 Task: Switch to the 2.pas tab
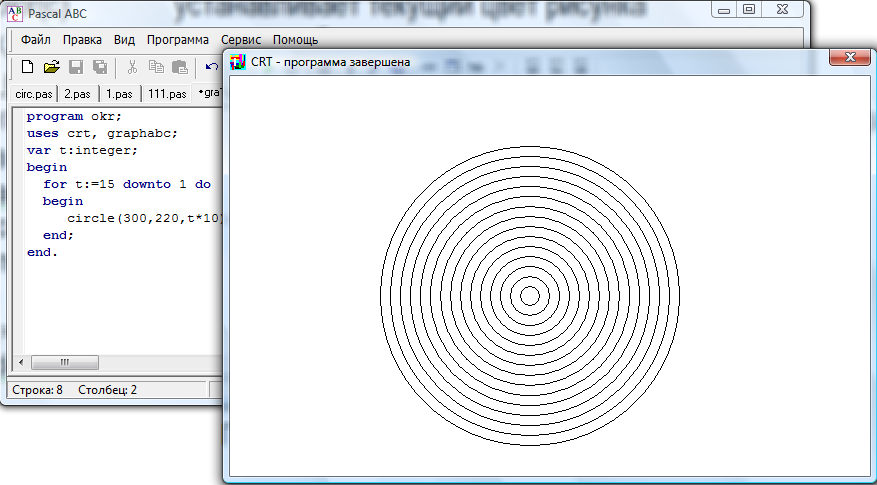(x=78, y=94)
